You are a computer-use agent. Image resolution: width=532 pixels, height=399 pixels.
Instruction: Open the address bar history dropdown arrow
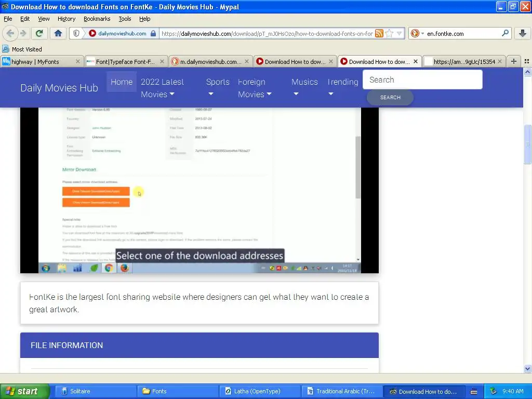400,33
